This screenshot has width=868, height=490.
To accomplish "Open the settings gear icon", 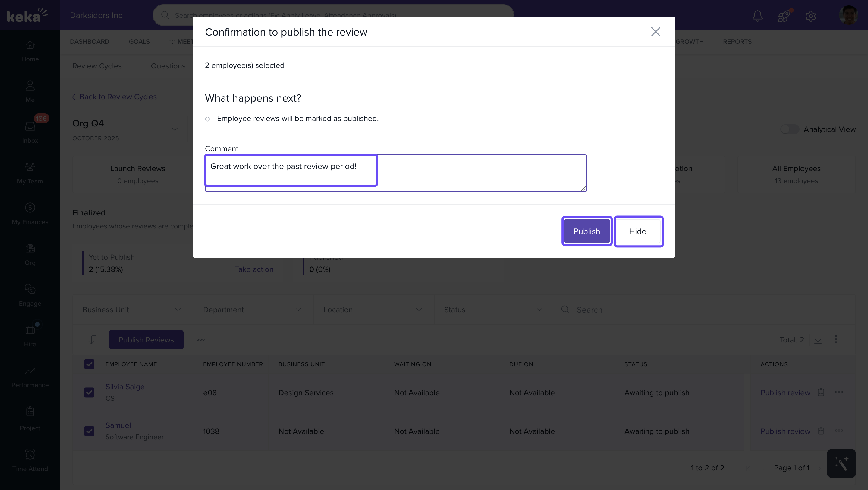I will tap(810, 16).
